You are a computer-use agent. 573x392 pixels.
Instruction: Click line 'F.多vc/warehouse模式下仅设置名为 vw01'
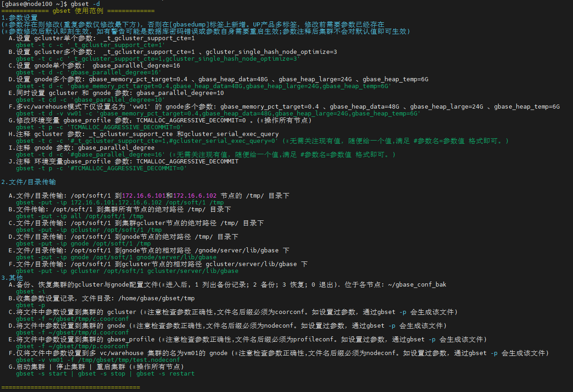(x=284, y=106)
